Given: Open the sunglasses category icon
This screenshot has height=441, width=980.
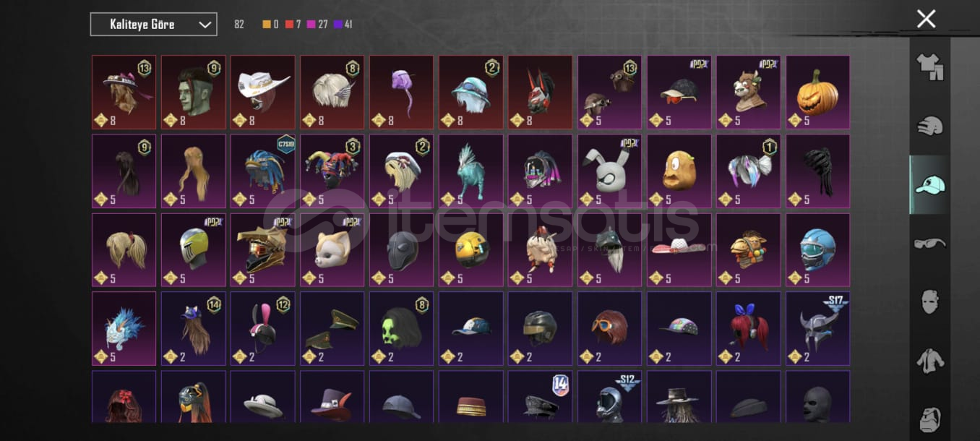Looking at the screenshot, I should pos(929,244).
